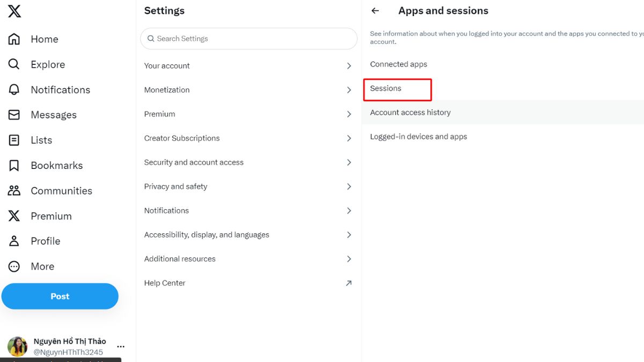The width and height of the screenshot is (644, 362).
Task: Click the X logo icon
Action: coord(14,11)
